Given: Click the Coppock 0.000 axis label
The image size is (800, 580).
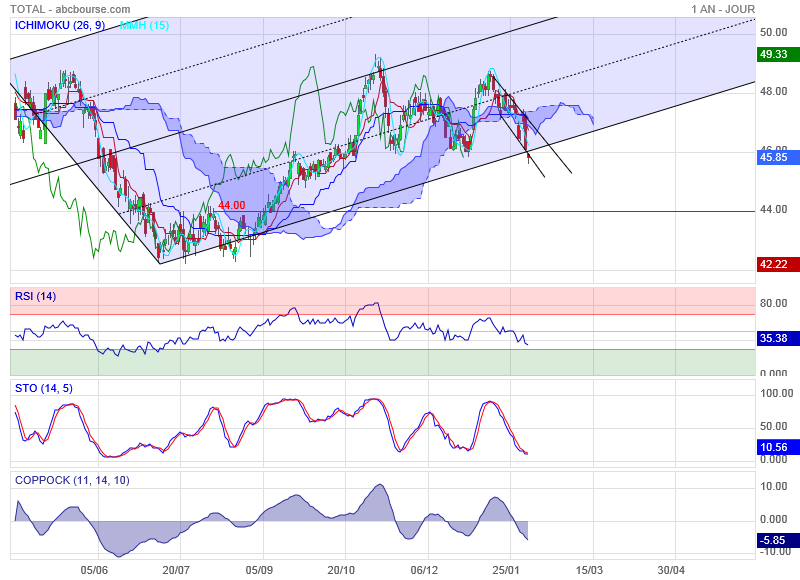Looking at the screenshot, I should pos(773,519).
